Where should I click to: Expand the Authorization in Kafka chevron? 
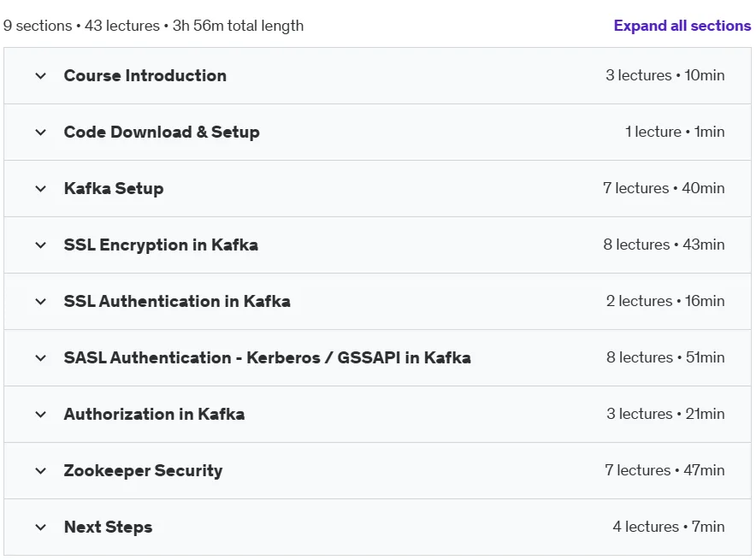click(x=41, y=415)
